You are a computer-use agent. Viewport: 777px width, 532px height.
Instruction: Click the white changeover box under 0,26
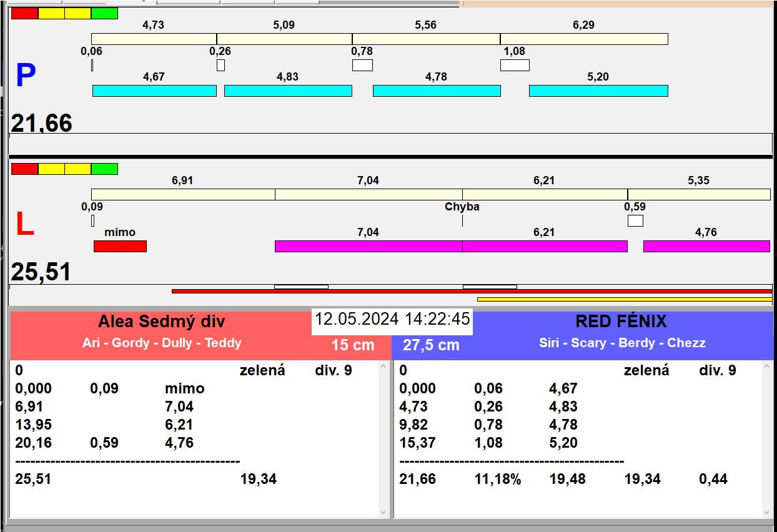pos(220,65)
